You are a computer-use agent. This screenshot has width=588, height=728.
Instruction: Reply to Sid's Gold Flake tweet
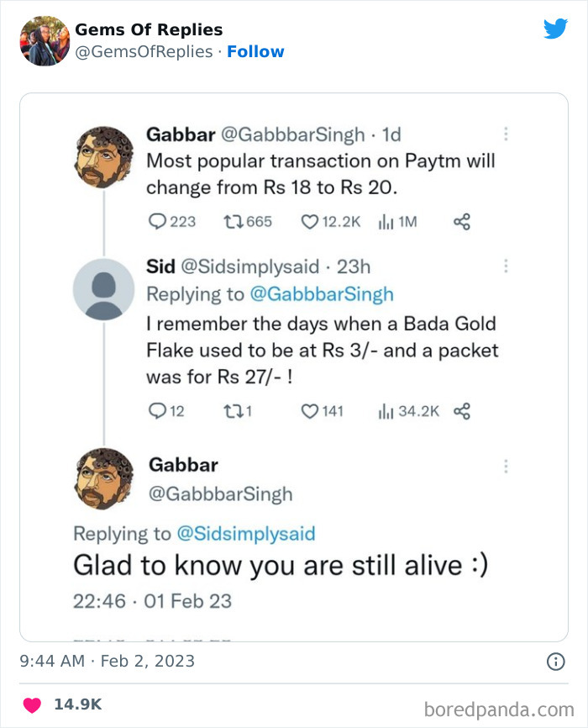click(x=157, y=411)
